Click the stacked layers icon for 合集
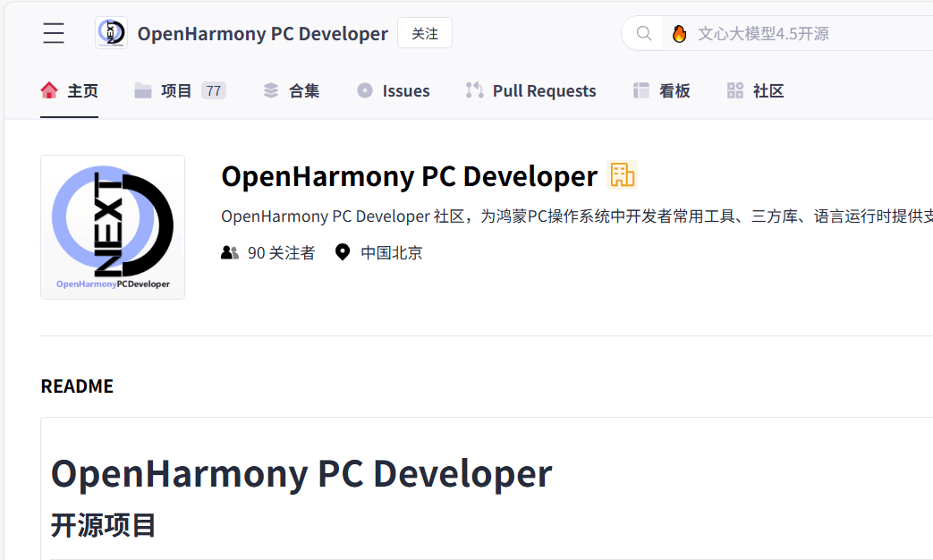The image size is (933, 560). [271, 90]
